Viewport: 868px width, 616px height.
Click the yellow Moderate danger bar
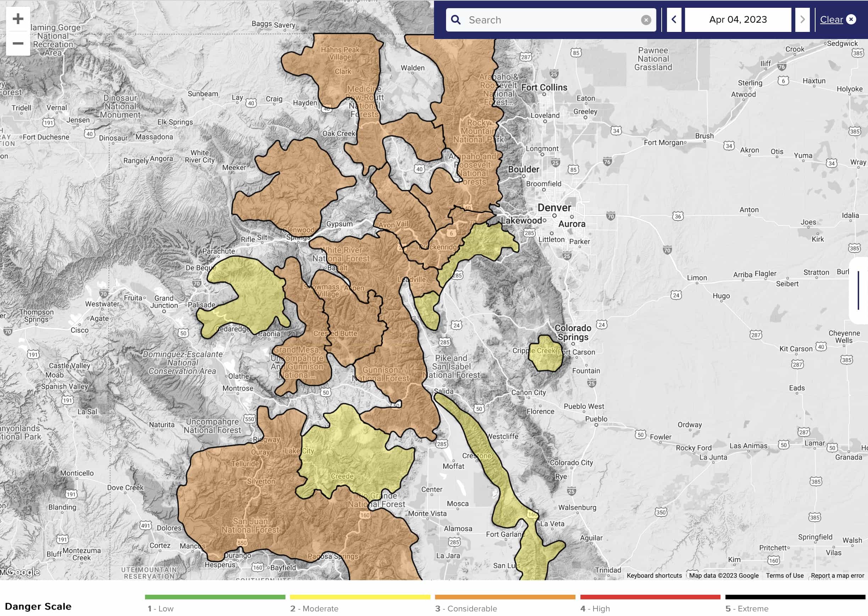click(x=360, y=597)
